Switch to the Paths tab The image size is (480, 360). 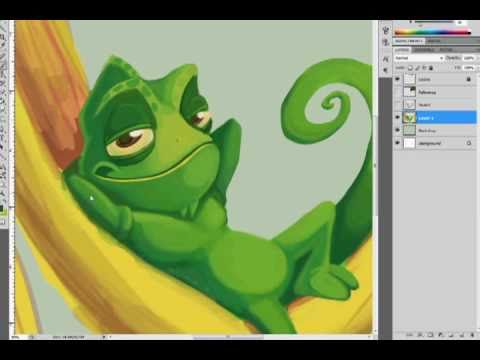(x=445, y=50)
